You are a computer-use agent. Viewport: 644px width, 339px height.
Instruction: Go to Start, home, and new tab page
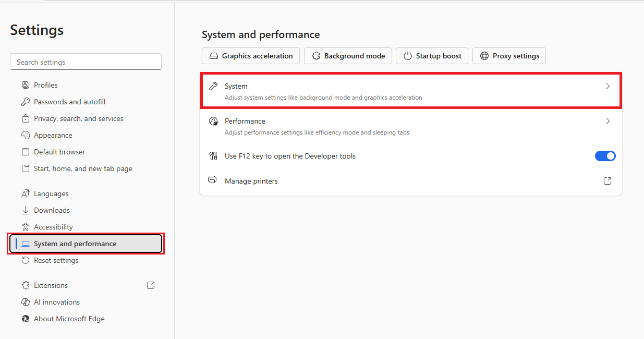click(83, 168)
